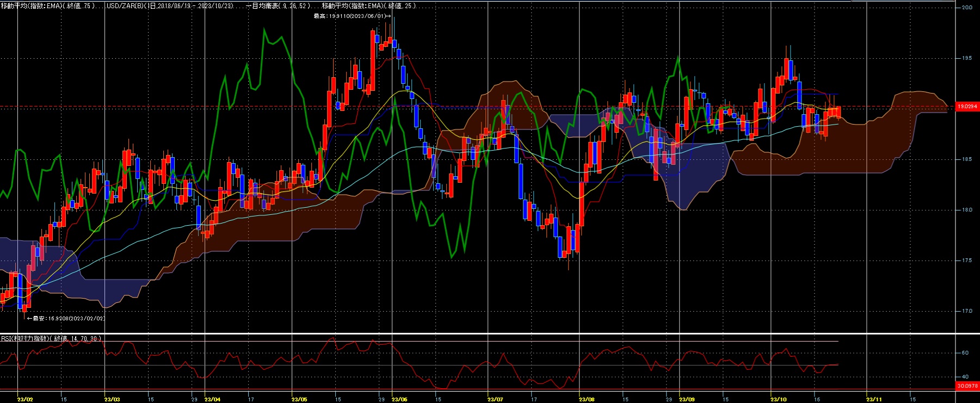
Task: Click the 23/02 date marker
Action: click(25, 399)
